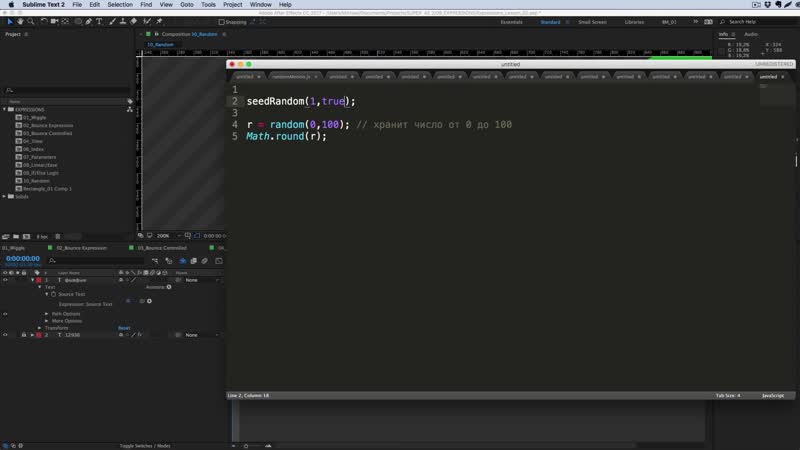Open the Project menu in menu bar
The height and width of the screenshot is (450, 800).
233,5
